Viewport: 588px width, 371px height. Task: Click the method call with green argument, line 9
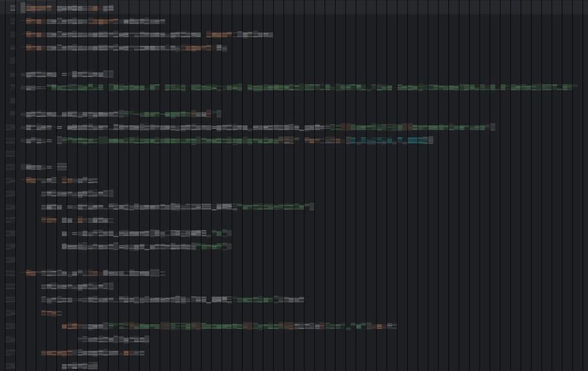123,114
